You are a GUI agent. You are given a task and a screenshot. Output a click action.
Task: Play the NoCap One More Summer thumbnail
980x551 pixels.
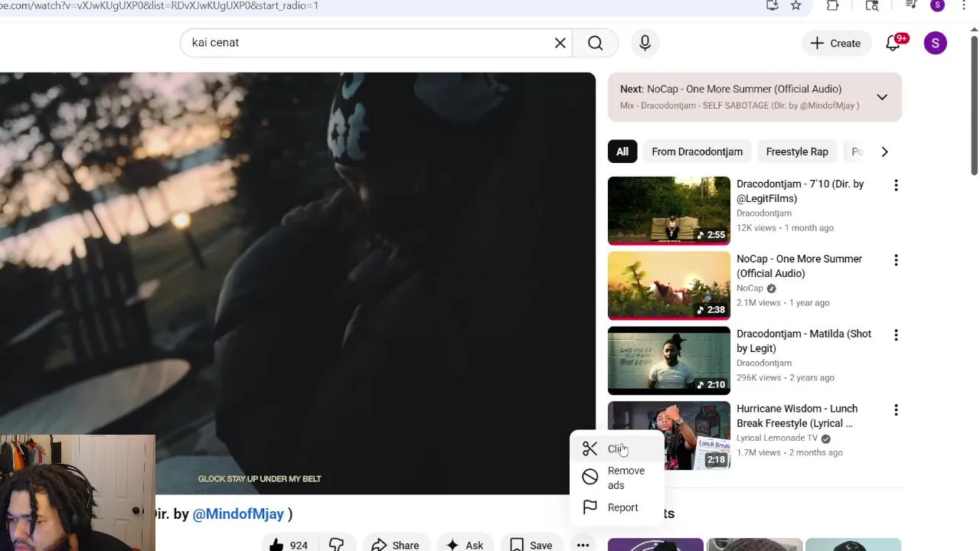click(669, 285)
